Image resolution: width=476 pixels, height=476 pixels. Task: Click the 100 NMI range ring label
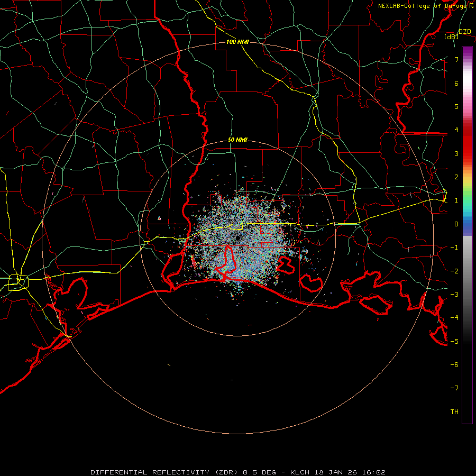[237, 42]
